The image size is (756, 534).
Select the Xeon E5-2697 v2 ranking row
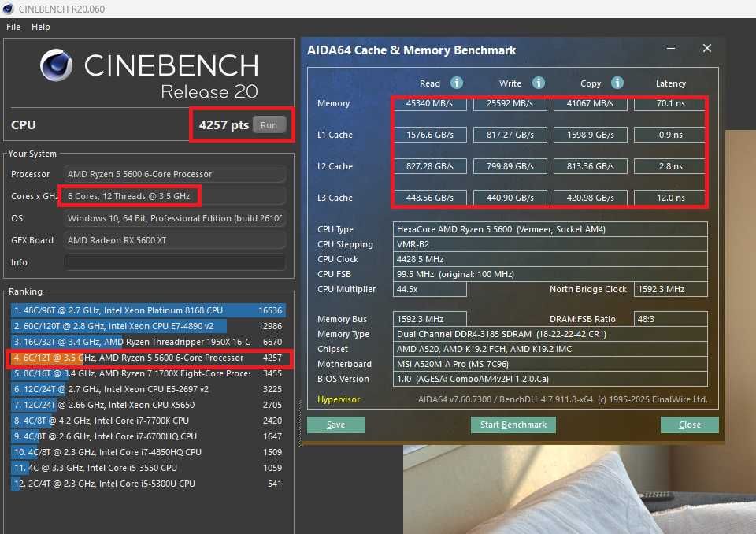point(148,389)
